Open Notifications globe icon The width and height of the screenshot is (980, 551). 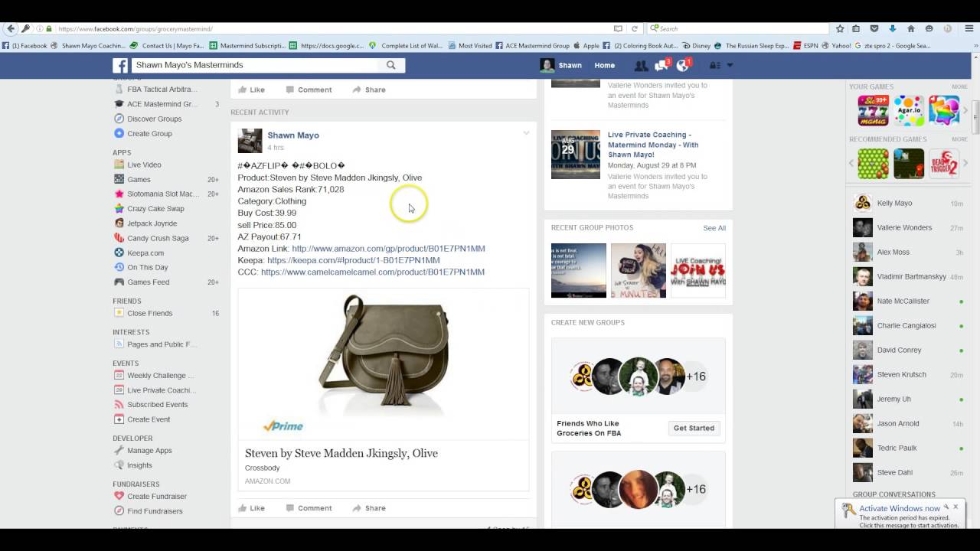click(683, 66)
